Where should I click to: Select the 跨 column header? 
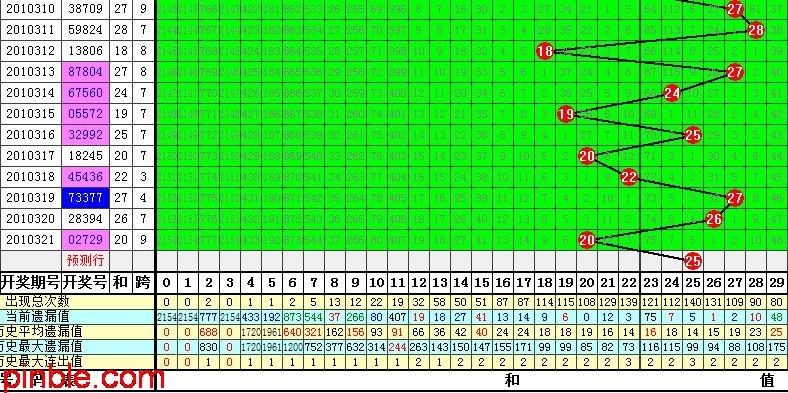pos(142,283)
